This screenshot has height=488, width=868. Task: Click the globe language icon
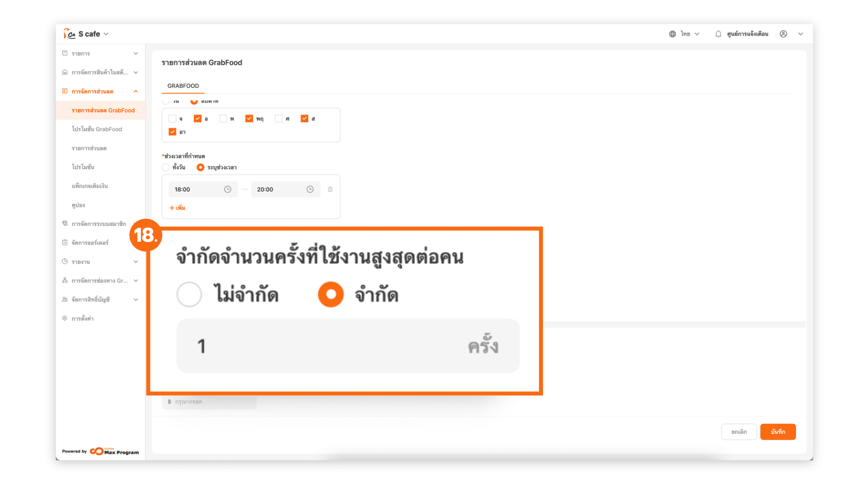pyautogui.click(x=672, y=34)
